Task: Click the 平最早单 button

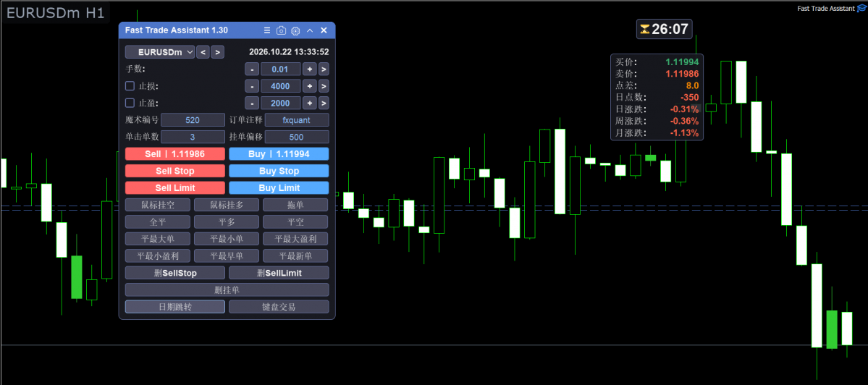Action: click(227, 255)
